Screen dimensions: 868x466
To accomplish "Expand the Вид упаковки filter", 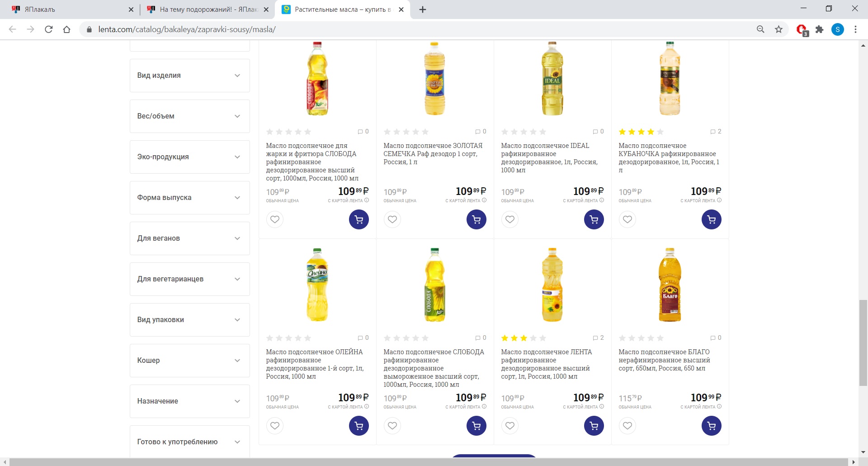I will 190,320.
